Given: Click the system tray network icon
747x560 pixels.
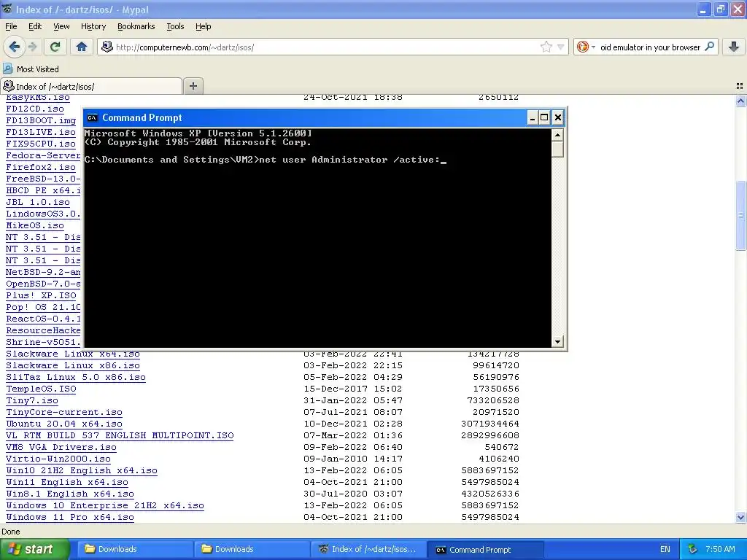Looking at the screenshot, I should [693, 549].
